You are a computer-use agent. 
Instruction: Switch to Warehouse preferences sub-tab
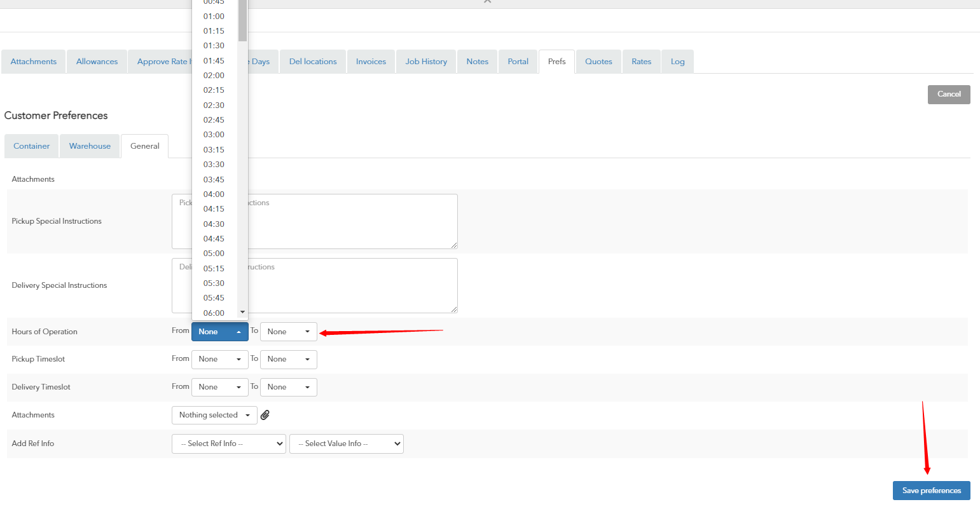click(x=90, y=146)
